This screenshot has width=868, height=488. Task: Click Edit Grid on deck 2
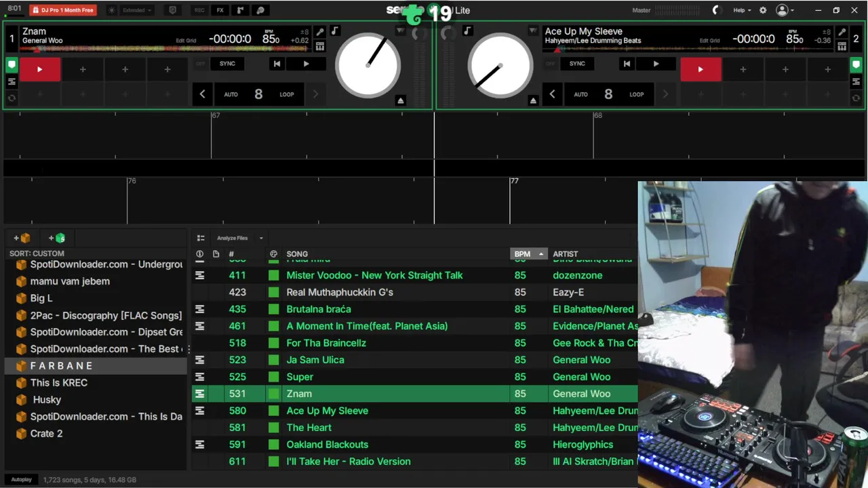711,41
